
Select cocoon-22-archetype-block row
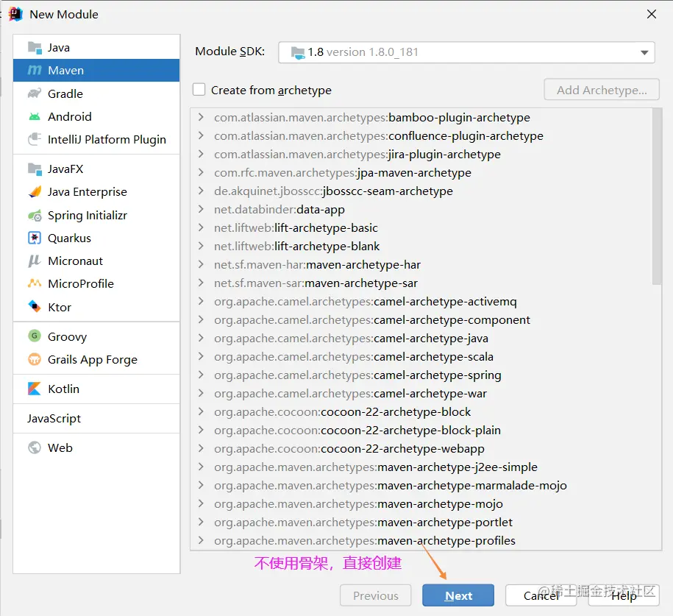[421, 412]
